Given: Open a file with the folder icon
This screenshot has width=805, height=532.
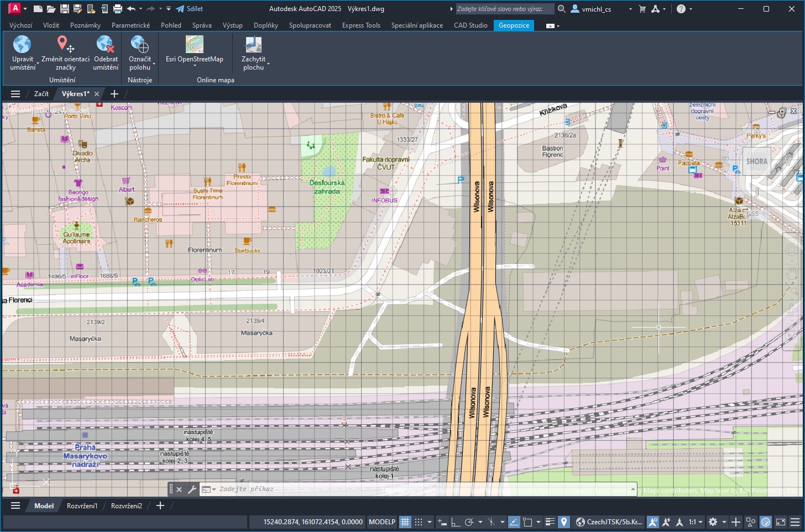Looking at the screenshot, I should [x=51, y=9].
